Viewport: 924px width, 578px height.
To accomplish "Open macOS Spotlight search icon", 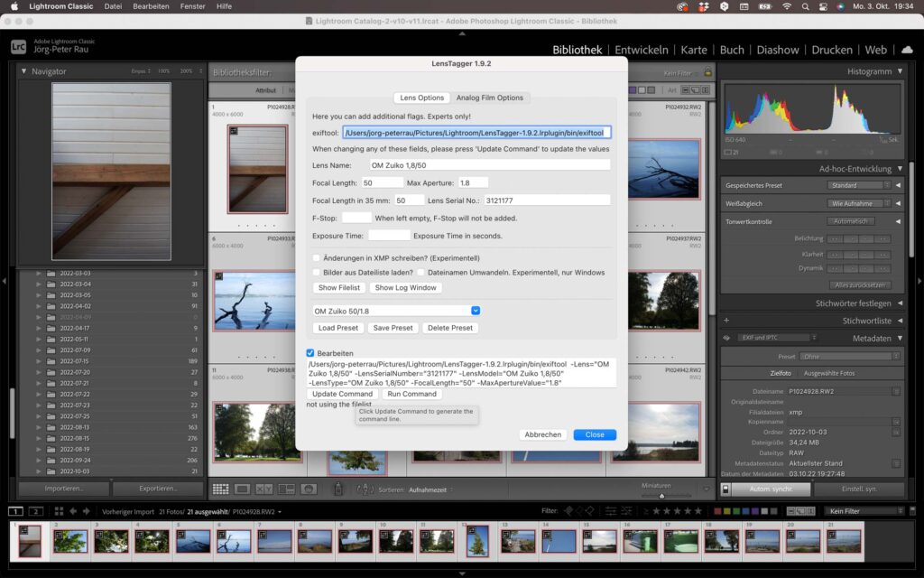I will [x=805, y=6].
